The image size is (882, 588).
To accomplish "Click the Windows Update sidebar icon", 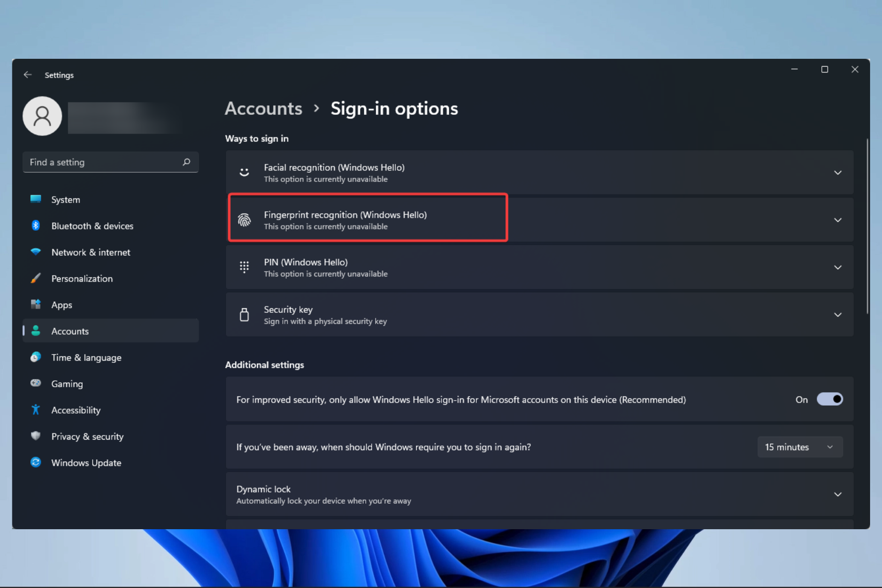I will point(35,462).
